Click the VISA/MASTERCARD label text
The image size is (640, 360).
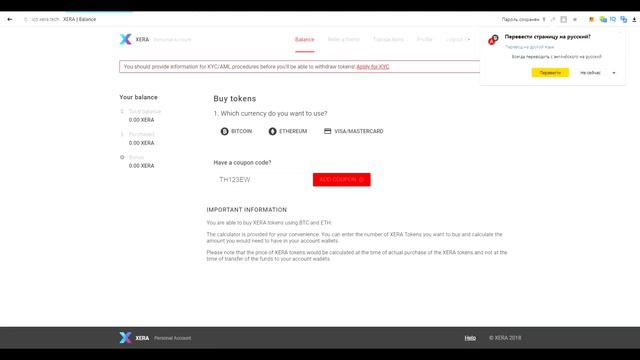(x=359, y=131)
